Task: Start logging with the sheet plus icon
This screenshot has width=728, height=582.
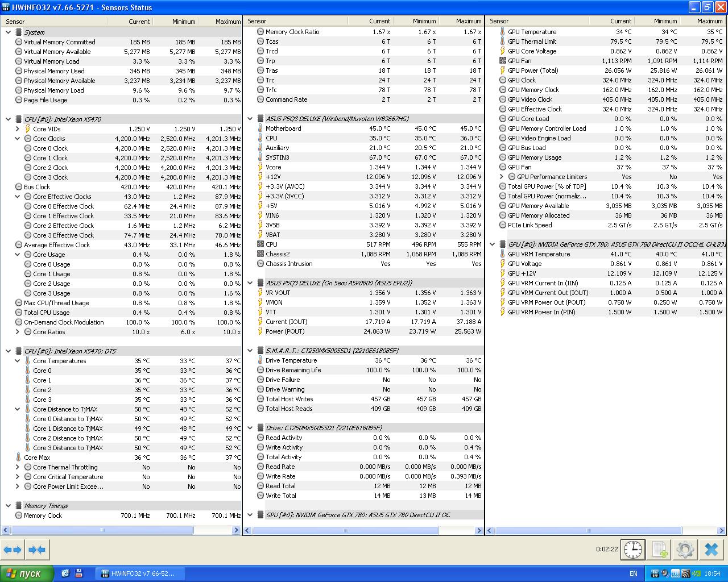Action: pos(659,550)
